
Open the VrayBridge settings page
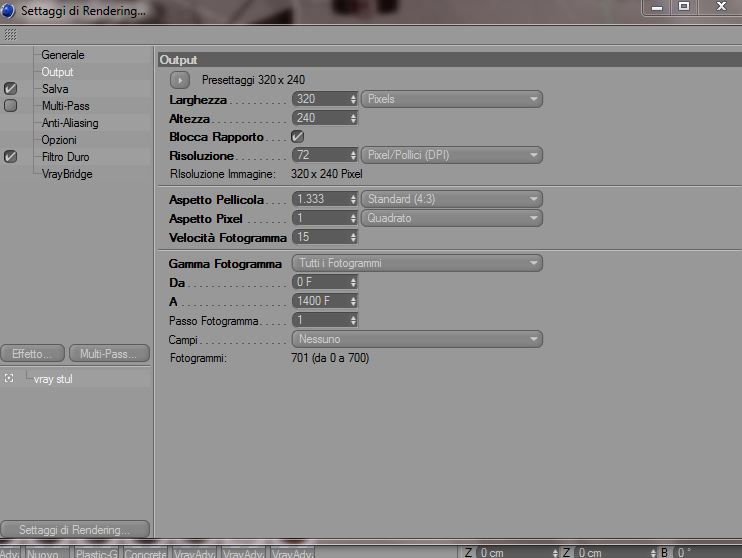click(67, 174)
